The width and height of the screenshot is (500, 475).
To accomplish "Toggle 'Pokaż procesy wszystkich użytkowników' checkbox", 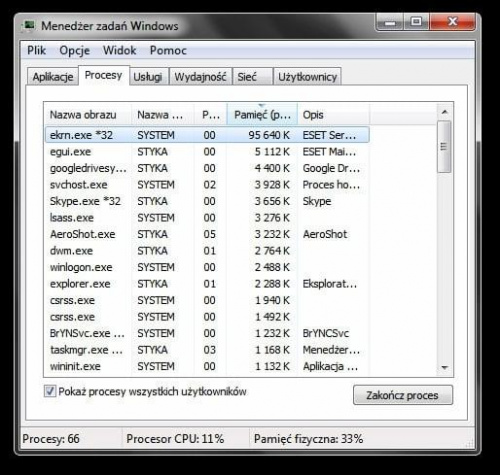I will [x=50, y=391].
